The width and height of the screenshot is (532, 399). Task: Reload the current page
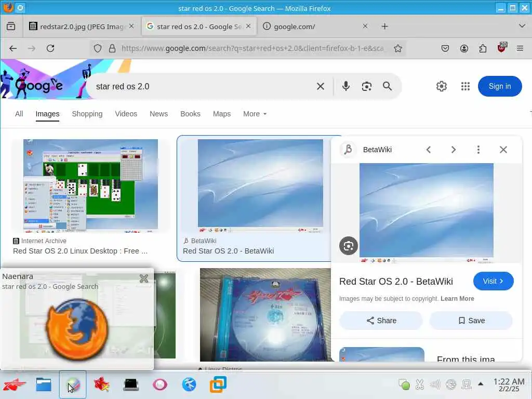[50, 48]
